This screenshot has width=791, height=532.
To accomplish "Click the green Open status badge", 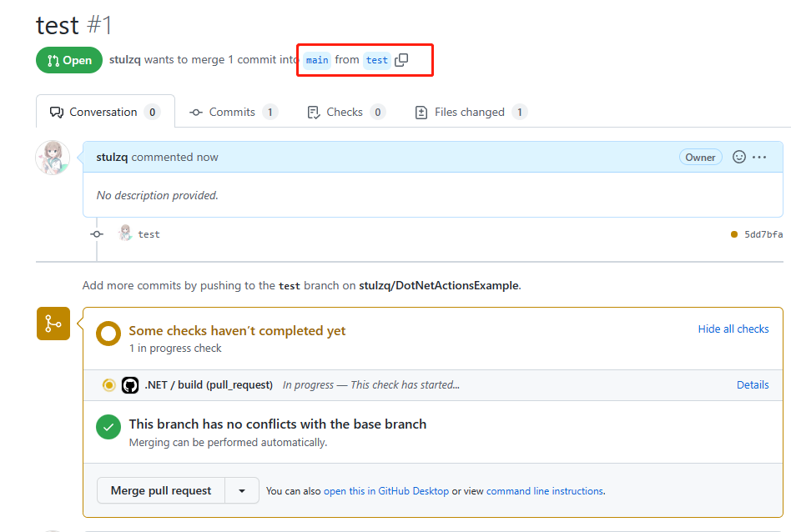I will (x=69, y=60).
